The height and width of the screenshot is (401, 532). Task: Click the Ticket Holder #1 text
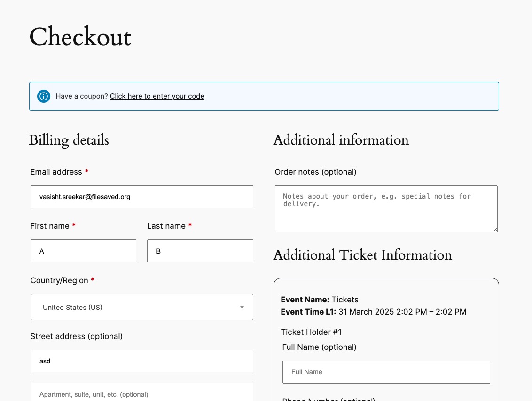pyautogui.click(x=311, y=332)
